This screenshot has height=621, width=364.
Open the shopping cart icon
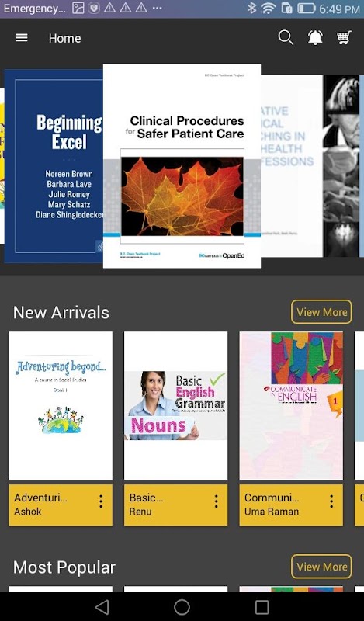point(344,37)
